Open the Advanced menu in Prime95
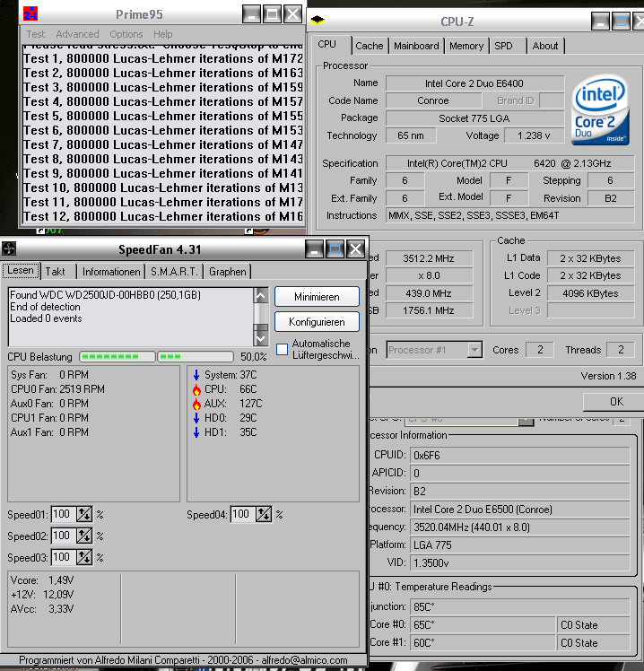Viewport: 644px width, 671px height. tap(77, 34)
